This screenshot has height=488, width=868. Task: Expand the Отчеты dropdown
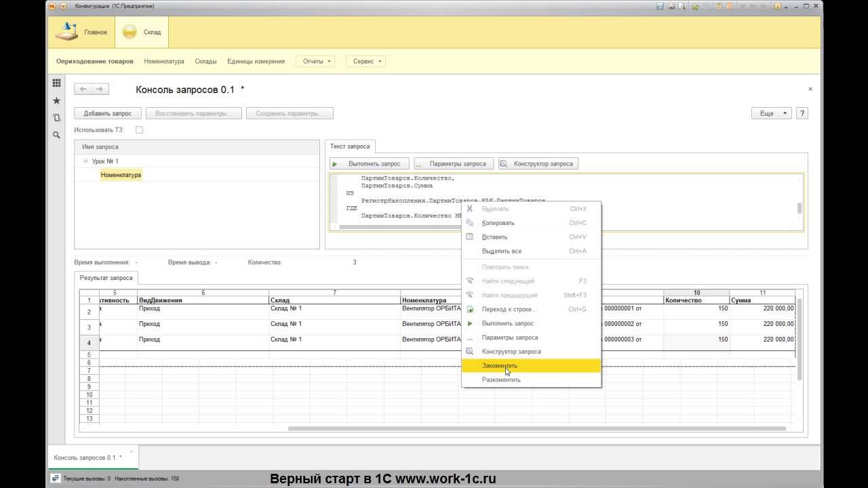coord(315,61)
